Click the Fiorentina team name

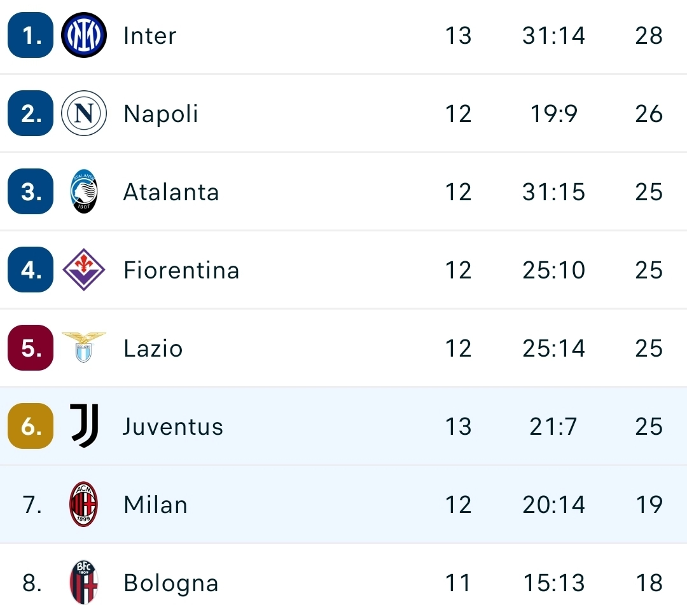pos(181,270)
